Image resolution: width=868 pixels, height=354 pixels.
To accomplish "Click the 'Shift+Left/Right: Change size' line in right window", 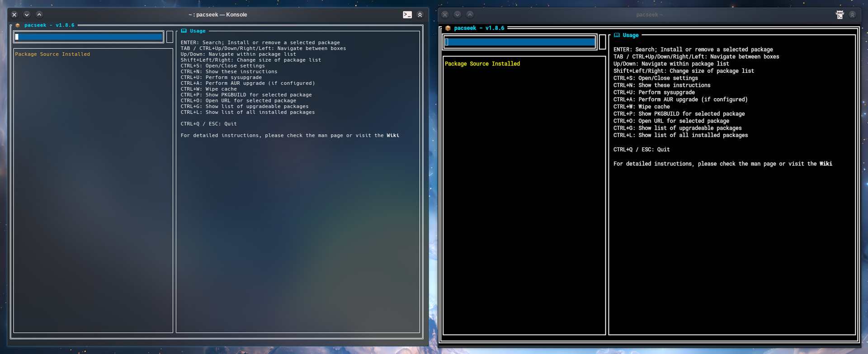I will point(684,71).
